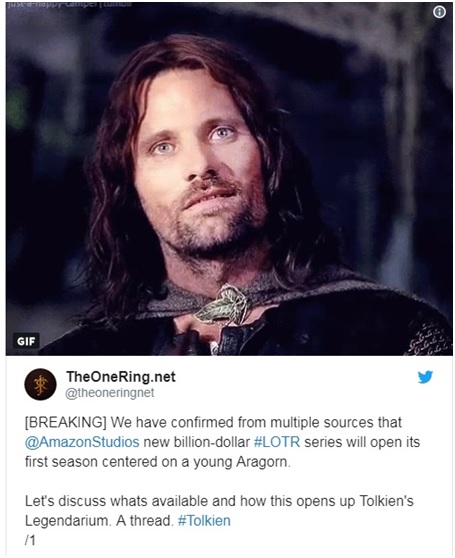
Task: Open the Twitter bird logo
Action: (425, 377)
